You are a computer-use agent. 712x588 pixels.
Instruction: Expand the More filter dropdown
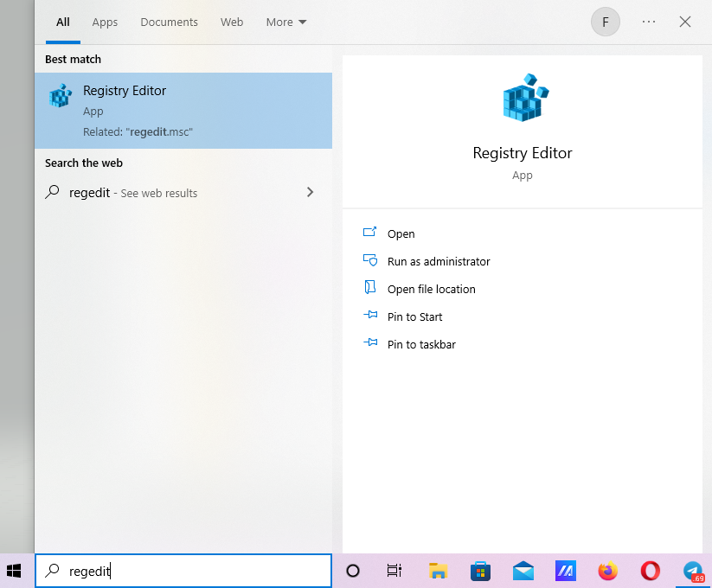point(286,22)
